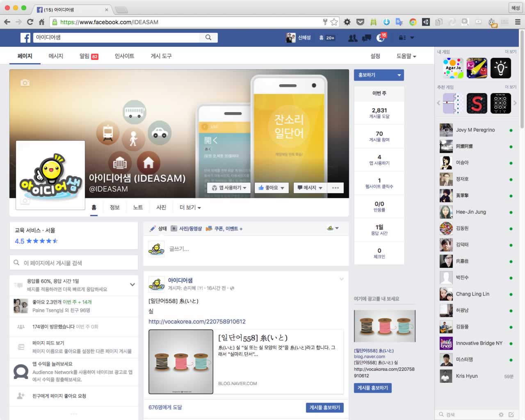Open the vocakorea.com/220758910612 link
Image resolution: width=525 pixels, height=420 pixels.
click(x=197, y=322)
